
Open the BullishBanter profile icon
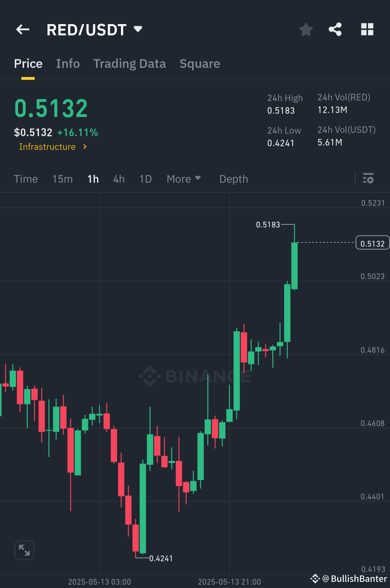click(315, 579)
